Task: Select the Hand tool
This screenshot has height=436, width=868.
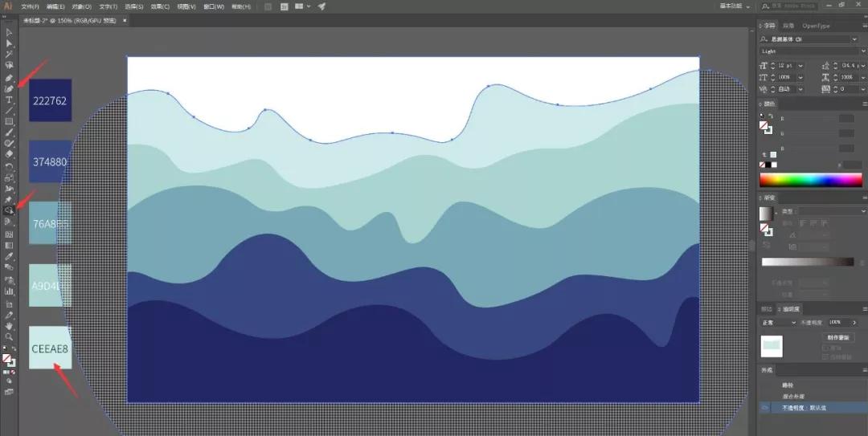Action: click(9, 326)
